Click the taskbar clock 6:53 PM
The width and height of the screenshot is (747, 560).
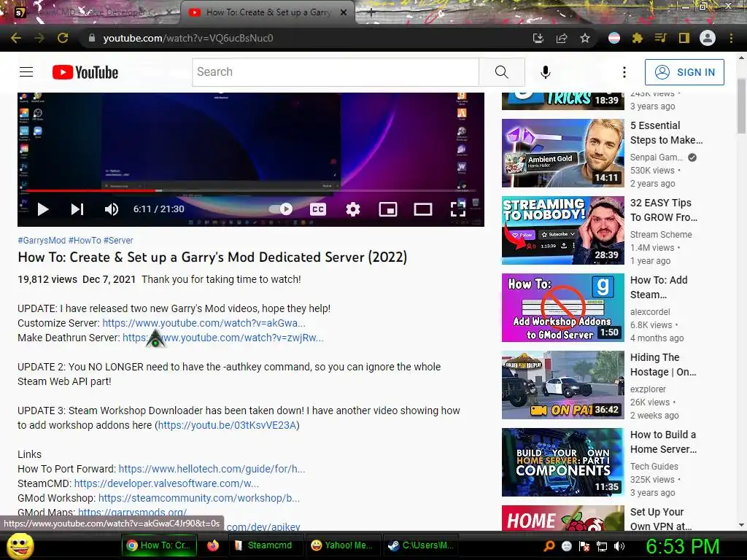click(x=683, y=546)
